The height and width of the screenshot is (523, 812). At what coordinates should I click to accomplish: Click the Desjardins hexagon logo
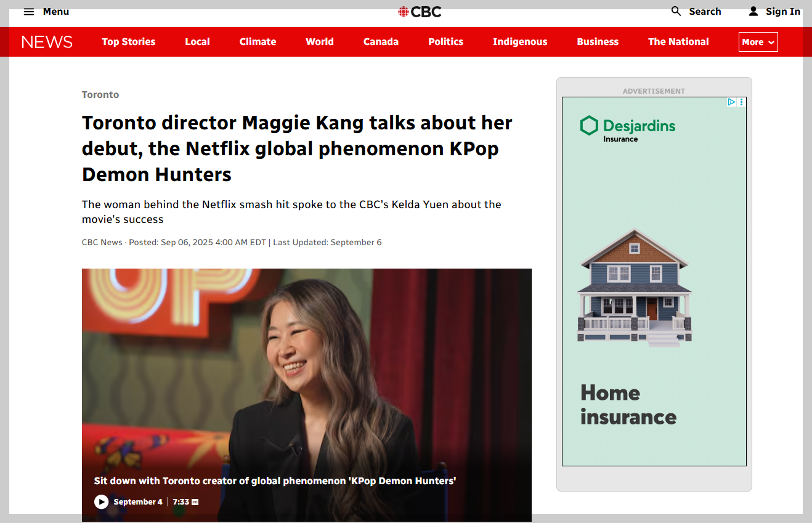[589, 126]
